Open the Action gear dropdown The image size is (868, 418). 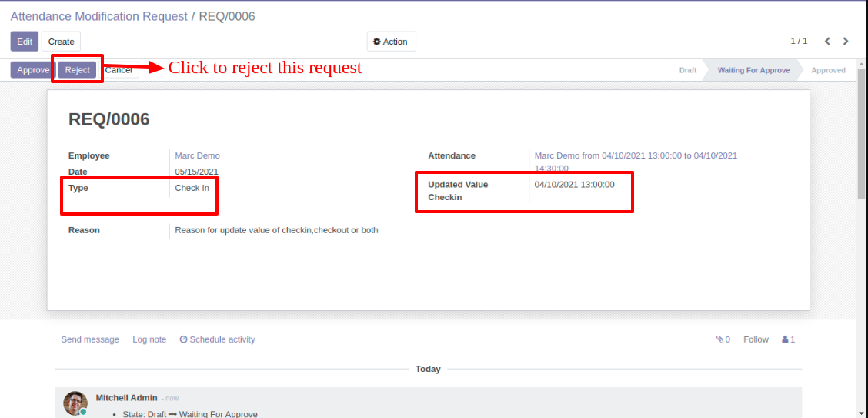391,42
